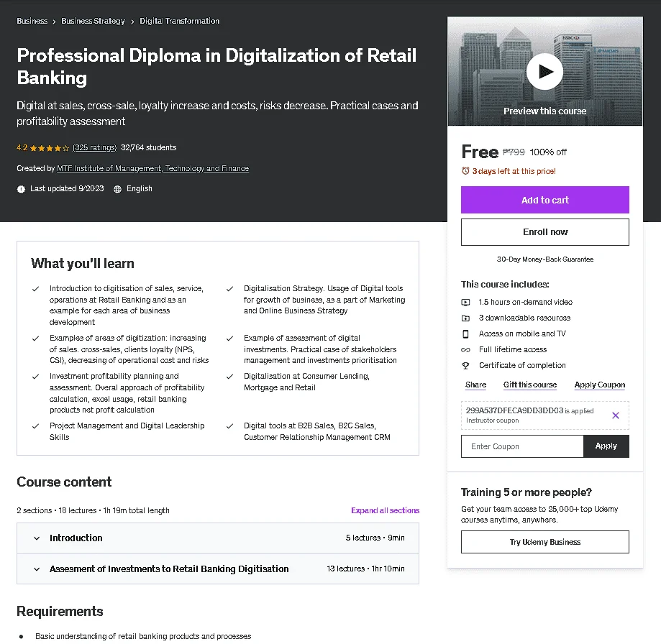Click the '100% off' discount text
This screenshot has width=661, height=644.
[548, 152]
